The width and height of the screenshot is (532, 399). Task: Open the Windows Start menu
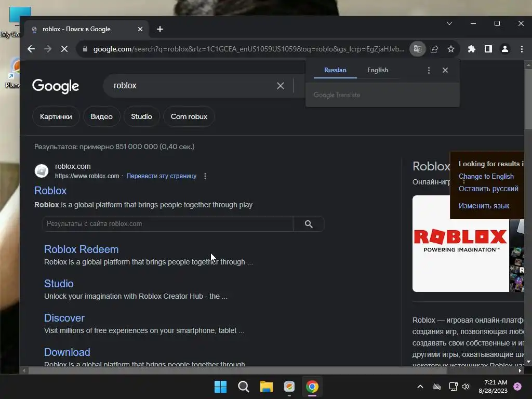tap(220, 387)
